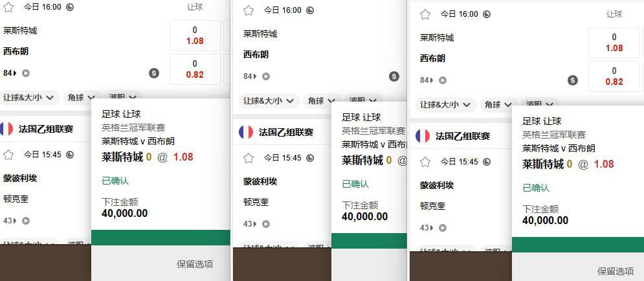The width and height of the screenshot is (644, 281).
Task: Click 保留选项 button in the left bet slip
Action: 195,264
